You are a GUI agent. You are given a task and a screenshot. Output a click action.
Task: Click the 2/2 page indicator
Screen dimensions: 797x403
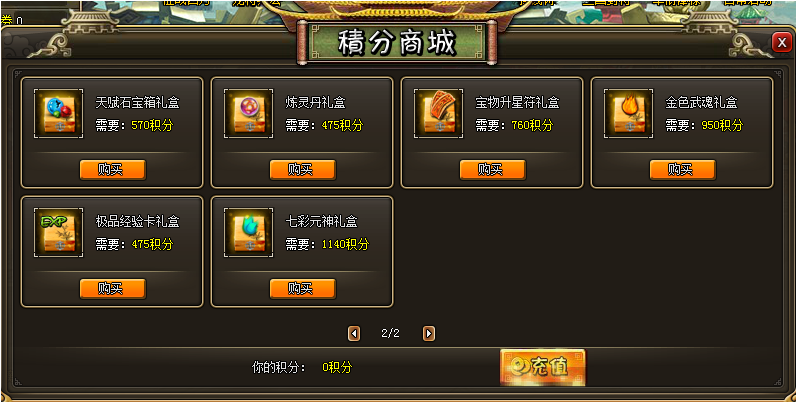390,333
